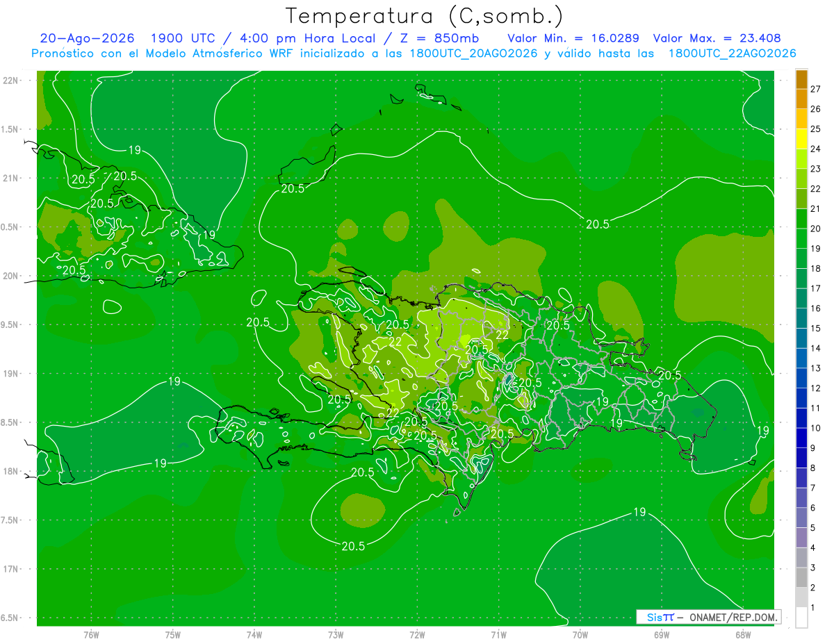
Task: Click the 1800UTC_20AGO2026 initialization timestamp
Action: [475, 53]
